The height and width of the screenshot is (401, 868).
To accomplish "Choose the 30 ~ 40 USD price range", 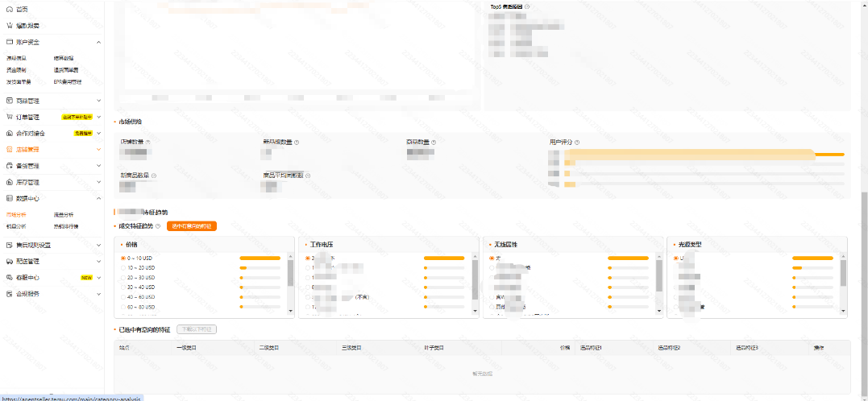I will pos(123,287).
